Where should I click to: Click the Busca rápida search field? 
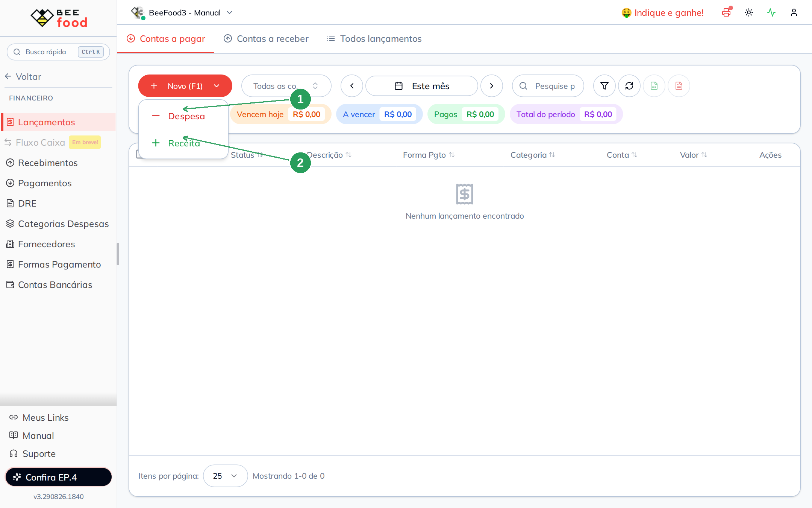[x=58, y=52]
